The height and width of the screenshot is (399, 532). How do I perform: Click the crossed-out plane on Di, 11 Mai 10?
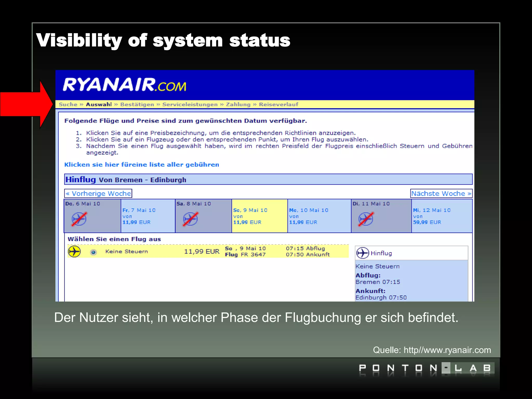(x=366, y=219)
